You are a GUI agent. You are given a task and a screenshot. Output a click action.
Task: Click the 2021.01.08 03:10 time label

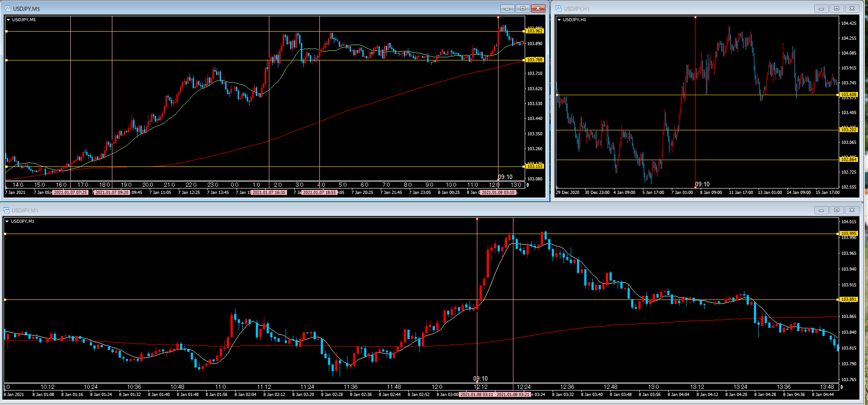(498, 193)
